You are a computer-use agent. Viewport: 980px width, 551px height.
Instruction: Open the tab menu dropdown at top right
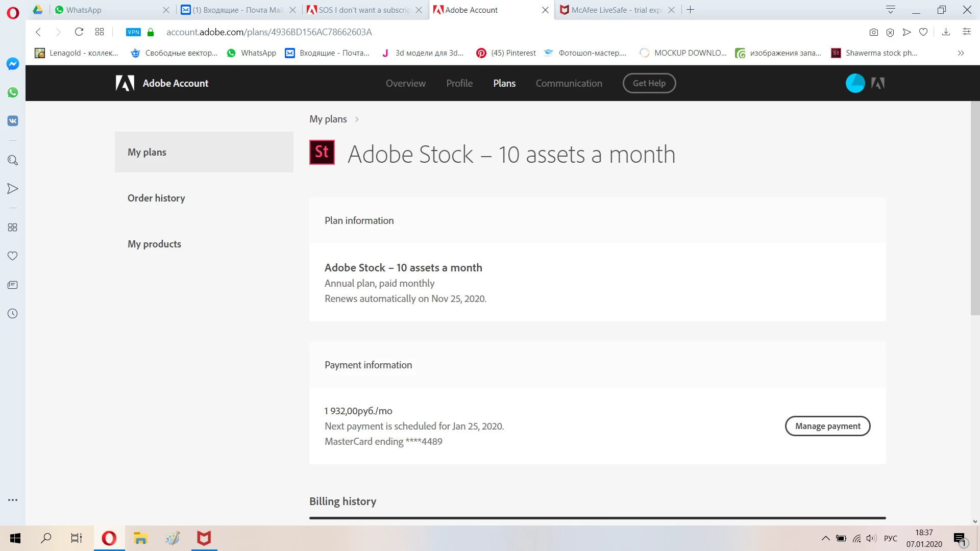[891, 10]
